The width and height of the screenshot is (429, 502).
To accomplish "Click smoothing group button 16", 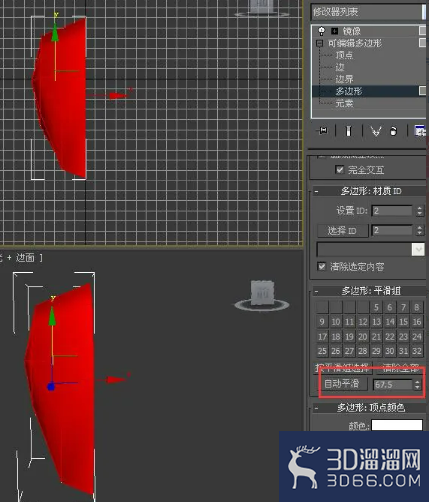I will (x=417, y=322).
